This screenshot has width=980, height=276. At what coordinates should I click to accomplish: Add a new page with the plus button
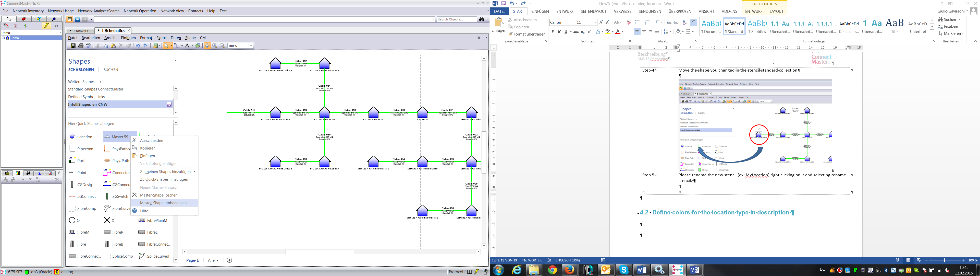229,260
